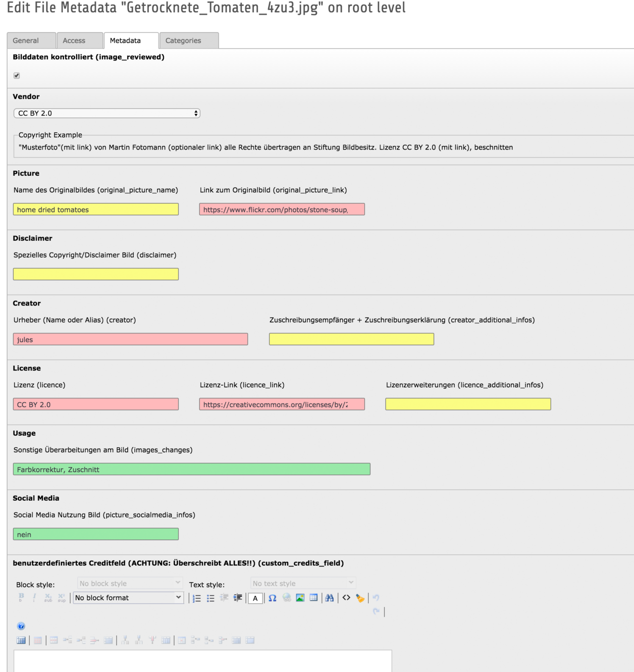Click the insert link globe icon
This screenshot has width=634, height=672.
pyautogui.click(x=286, y=598)
